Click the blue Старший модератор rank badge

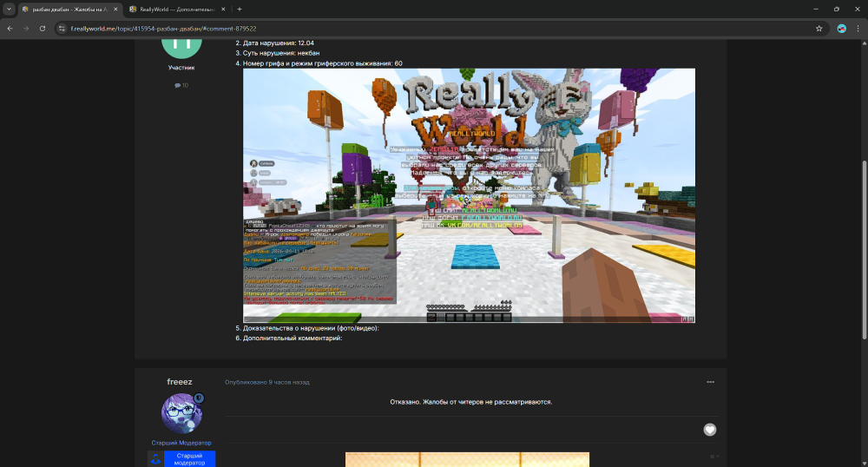click(x=189, y=458)
